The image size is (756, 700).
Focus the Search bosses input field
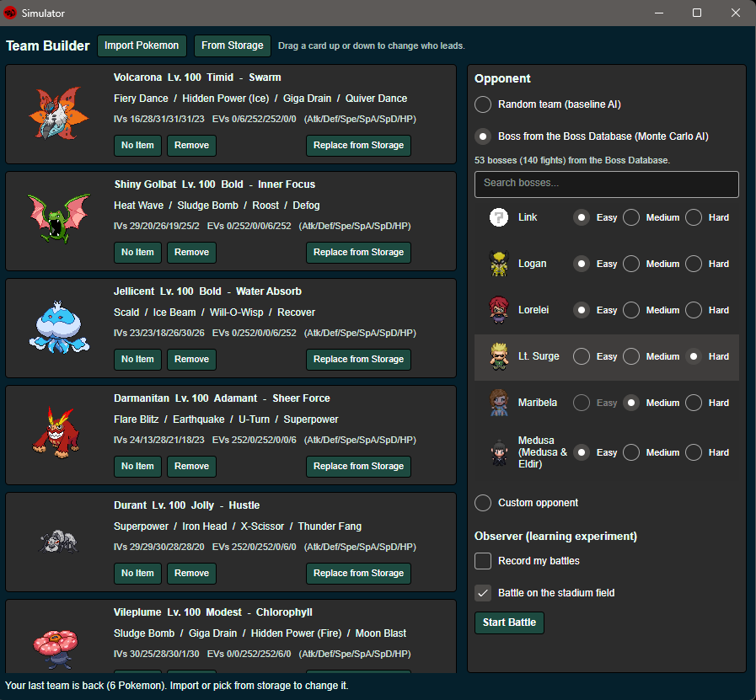pyautogui.click(x=607, y=184)
